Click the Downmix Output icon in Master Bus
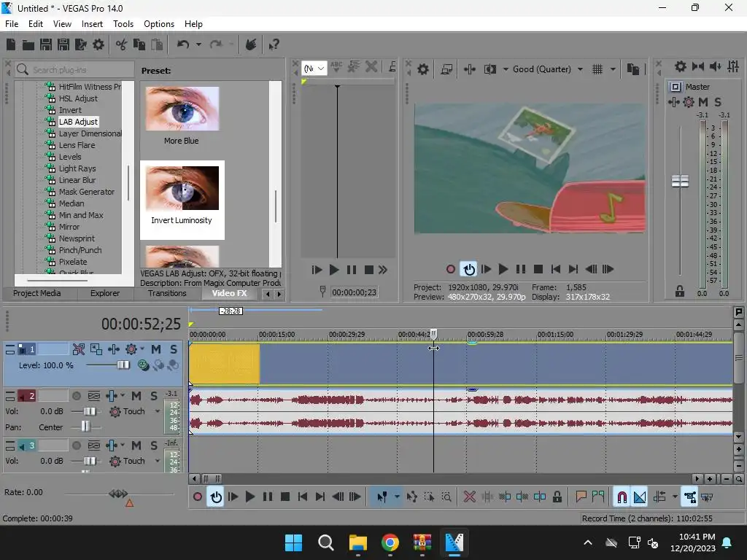Image resolution: width=747 pixels, height=560 pixels. click(x=698, y=66)
